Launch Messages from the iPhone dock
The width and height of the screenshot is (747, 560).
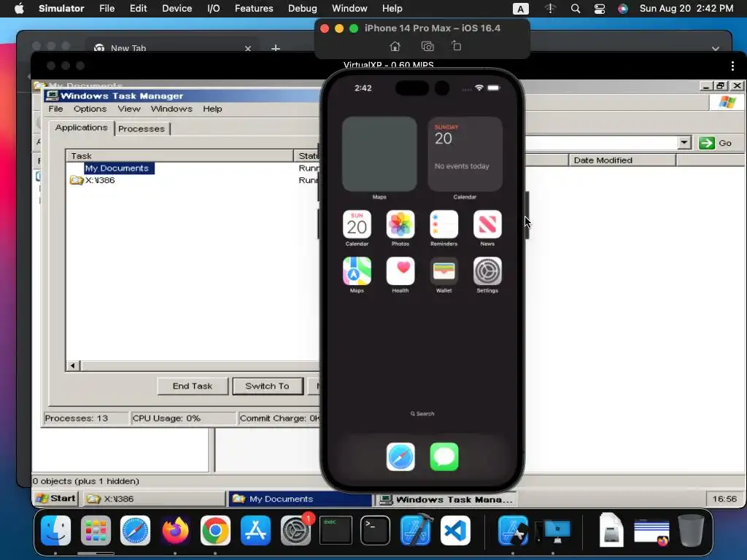(444, 456)
